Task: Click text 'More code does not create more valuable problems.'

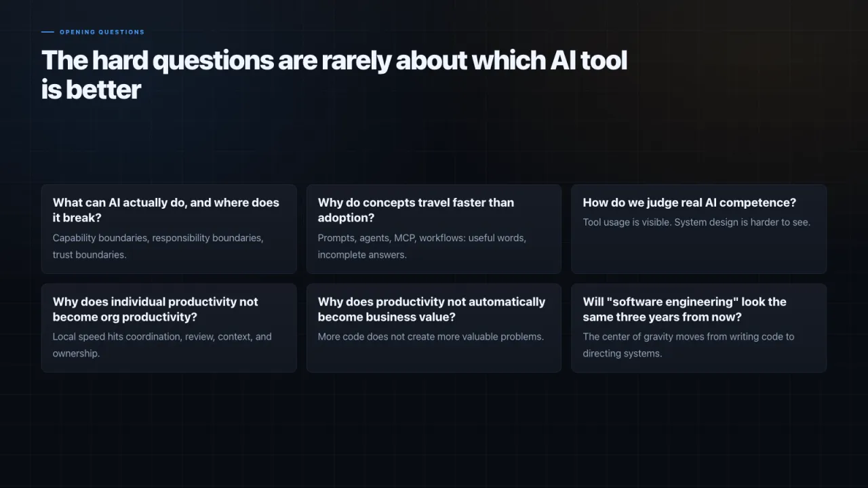Action: pyautogui.click(x=431, y=337)
